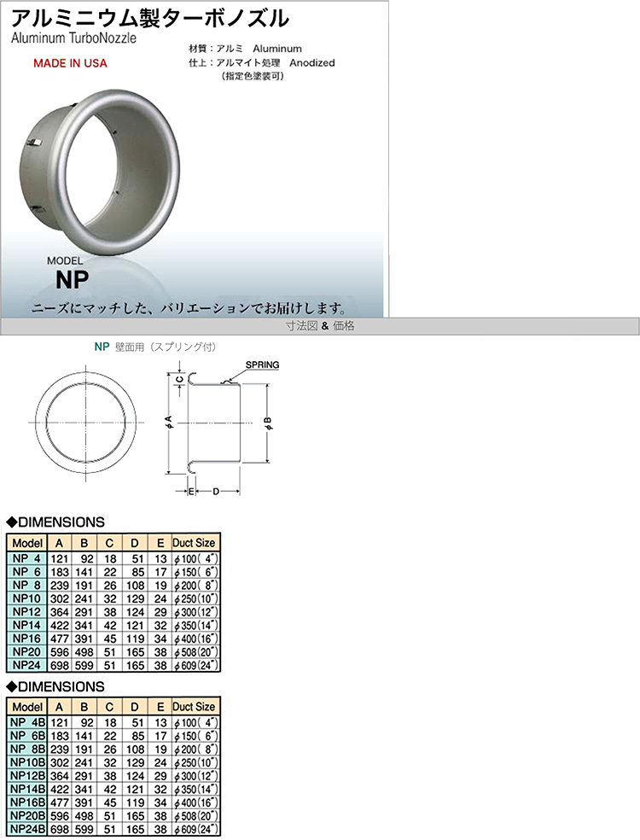Click the NP 8 row model cell
The image size is (640, 840).
click(27, 585)
